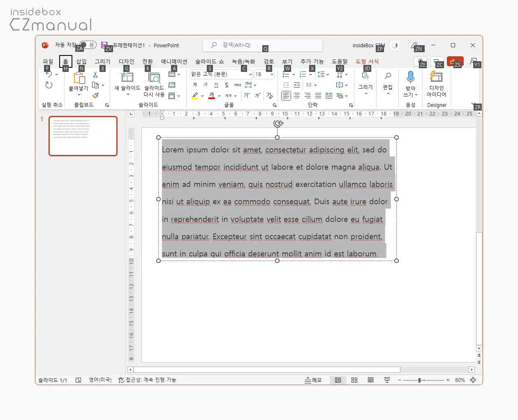Click the Dictate microphone icon

coord(410,77)
